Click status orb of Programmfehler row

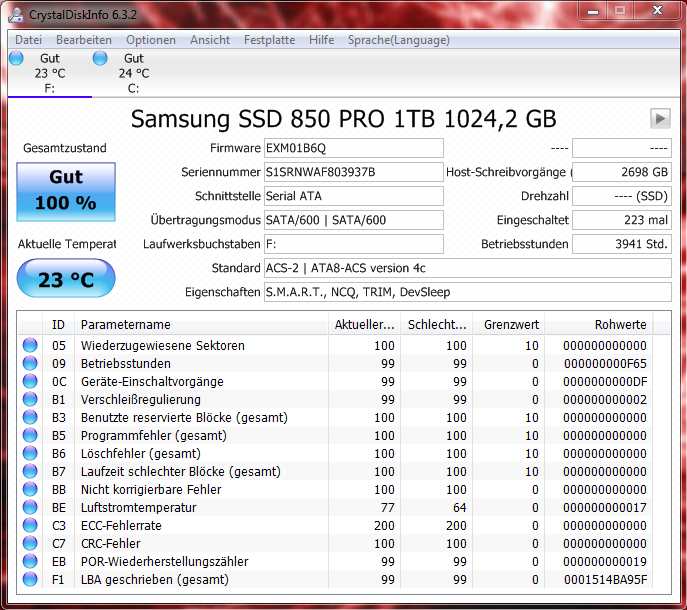tap(30, 435)
